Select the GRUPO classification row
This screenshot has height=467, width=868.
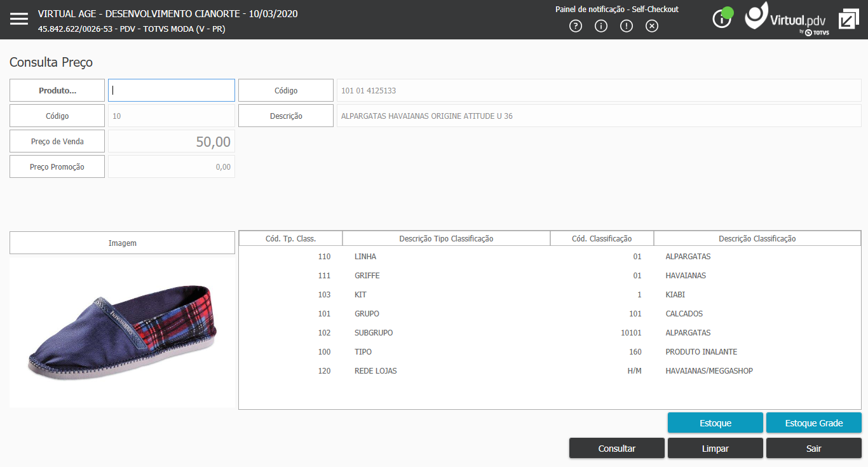click(x=550, y=314)
